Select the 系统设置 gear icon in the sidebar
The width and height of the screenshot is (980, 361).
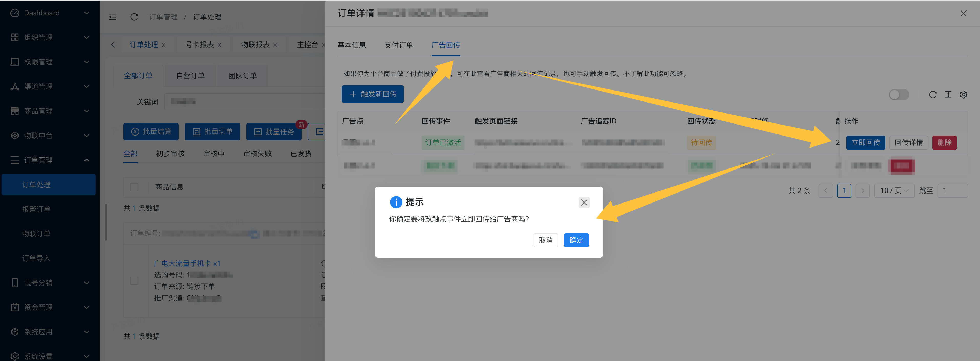14,356
